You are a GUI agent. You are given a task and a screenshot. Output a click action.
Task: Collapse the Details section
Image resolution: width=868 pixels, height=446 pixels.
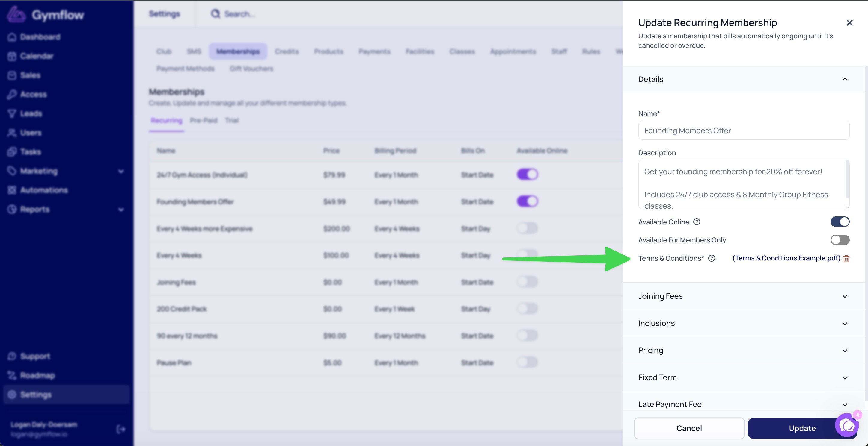point(844,79)
